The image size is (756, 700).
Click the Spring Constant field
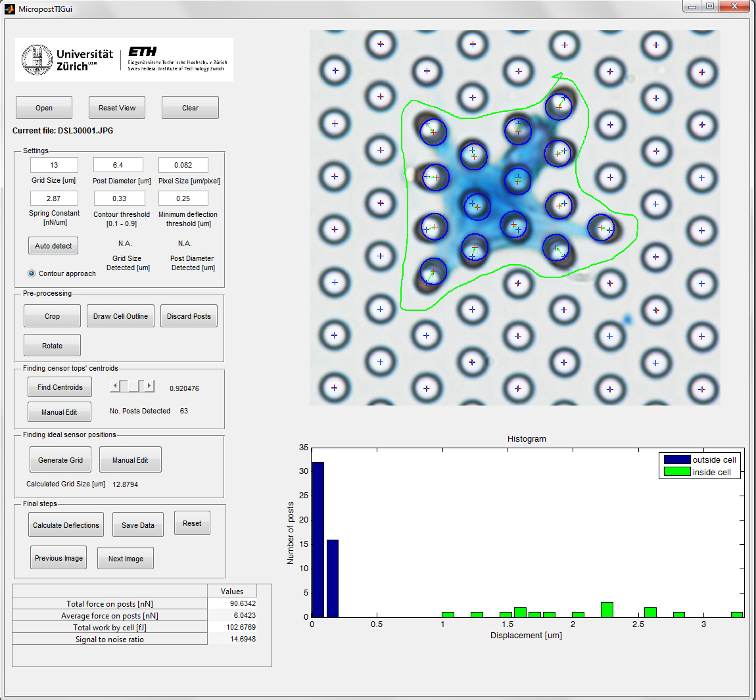coord(54,198)
